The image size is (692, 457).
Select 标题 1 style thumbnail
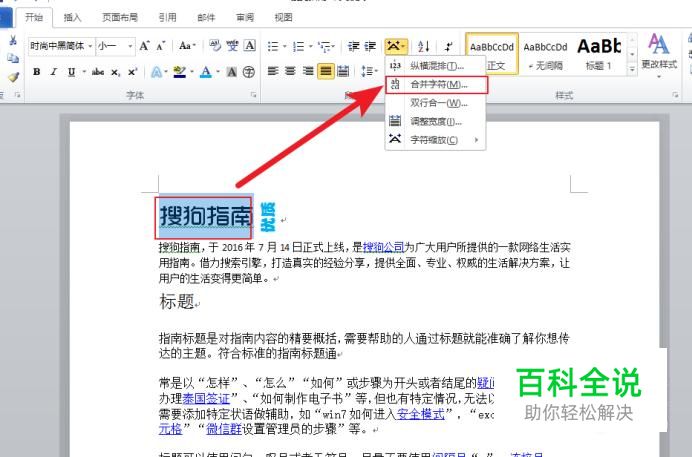point(599,53)
